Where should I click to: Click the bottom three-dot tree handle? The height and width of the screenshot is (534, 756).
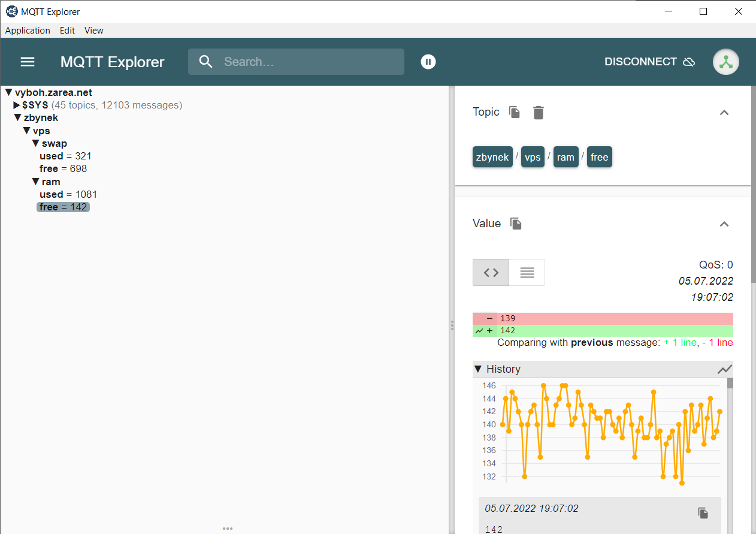[x=228, y=529]
